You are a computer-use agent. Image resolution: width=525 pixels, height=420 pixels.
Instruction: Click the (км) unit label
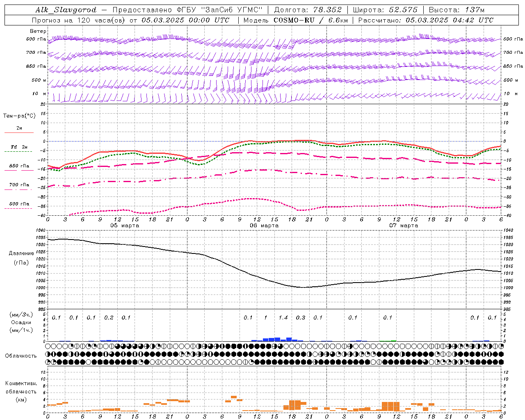21,399
